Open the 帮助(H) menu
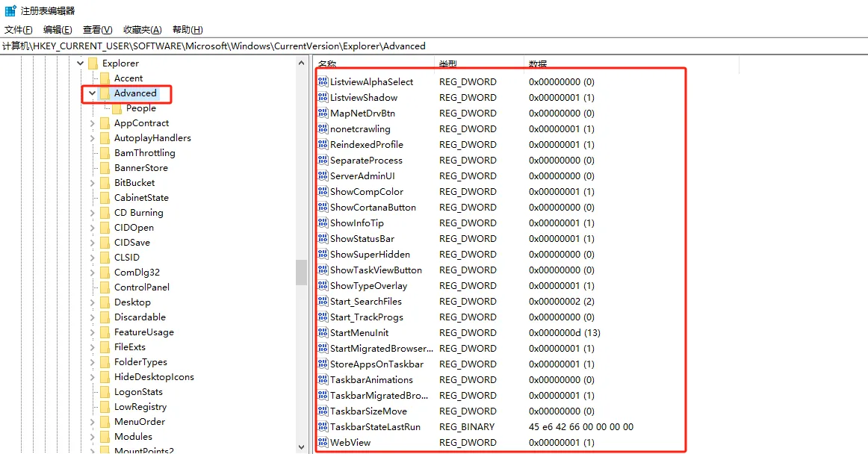868x454 pixels. pyautogui.click(x=187, y=30)
